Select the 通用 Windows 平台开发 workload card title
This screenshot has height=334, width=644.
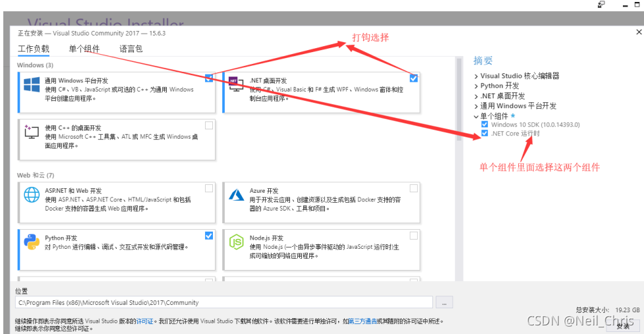point(76,81)
